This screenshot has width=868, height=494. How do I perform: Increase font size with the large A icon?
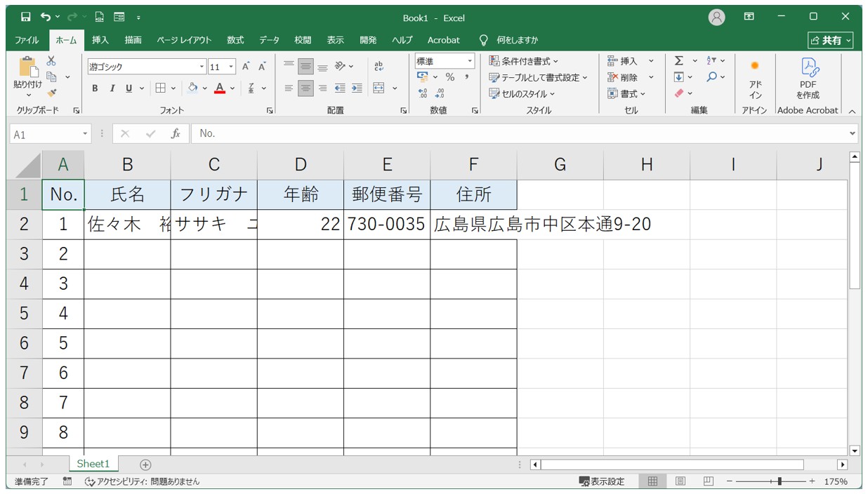coord(246,67)
